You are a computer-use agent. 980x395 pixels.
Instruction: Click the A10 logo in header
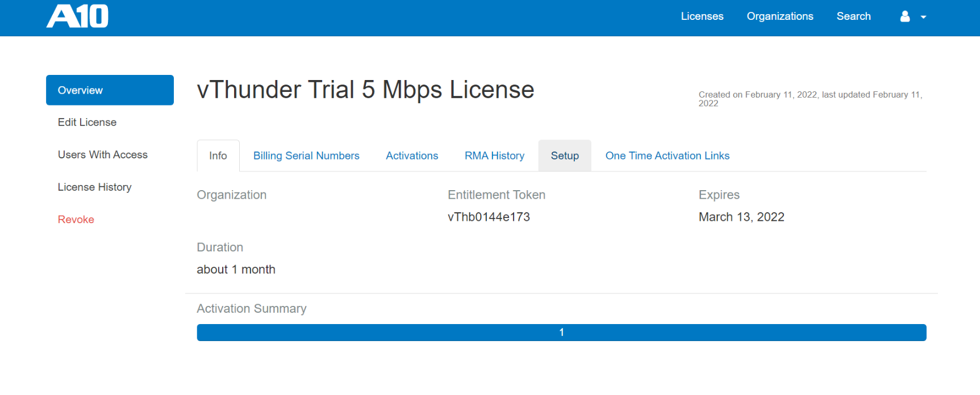[77, 16]
